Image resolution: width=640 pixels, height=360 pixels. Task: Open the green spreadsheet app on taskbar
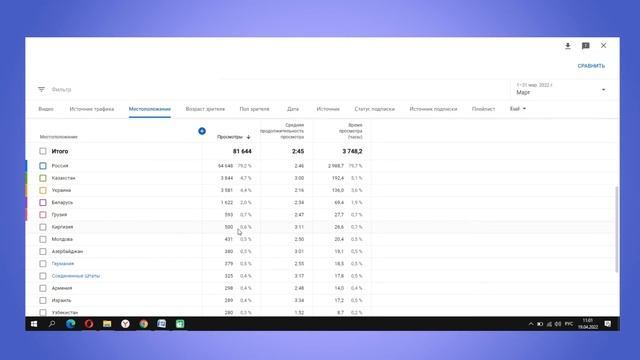pos(180,324)
